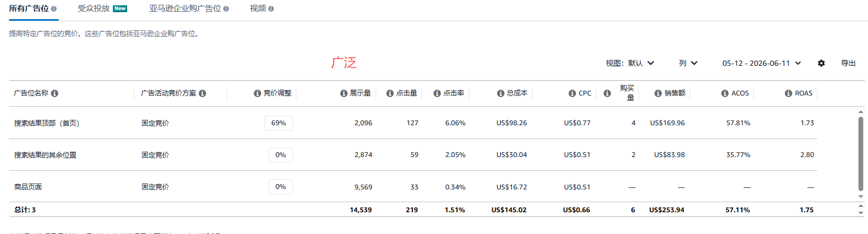Click info icon before ACOS header
868x234 pixels.
pos(725,93)
